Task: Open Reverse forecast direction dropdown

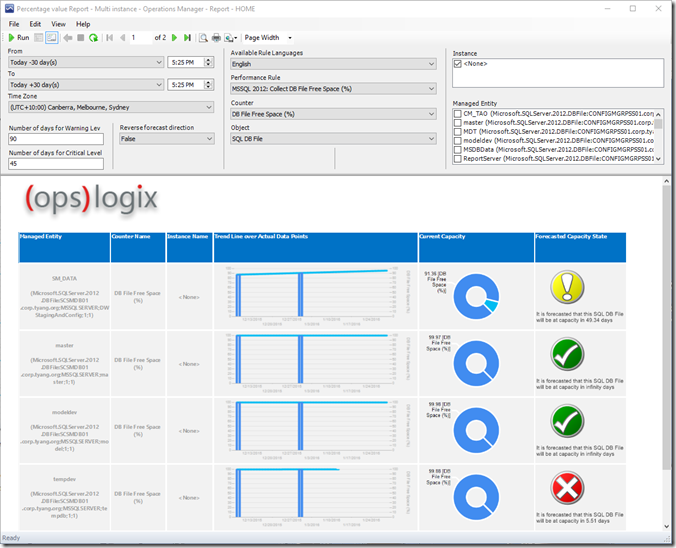Action: pos(166,139)
